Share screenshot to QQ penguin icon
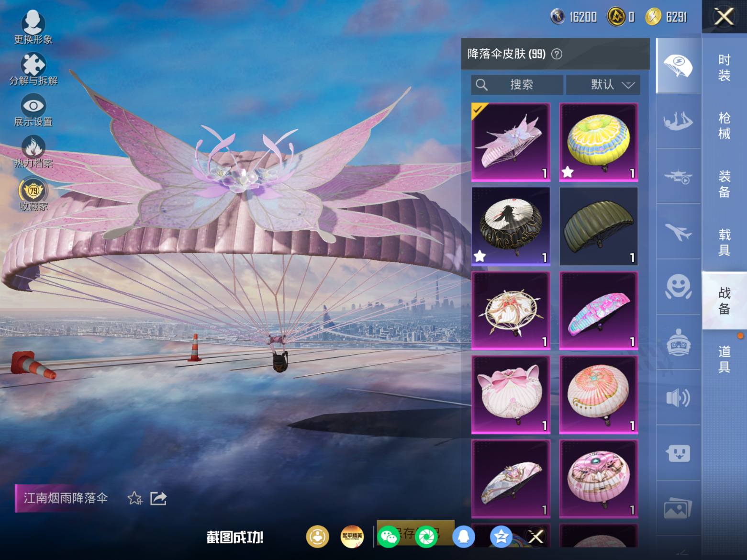747x560 pixels. coord(463,537)
